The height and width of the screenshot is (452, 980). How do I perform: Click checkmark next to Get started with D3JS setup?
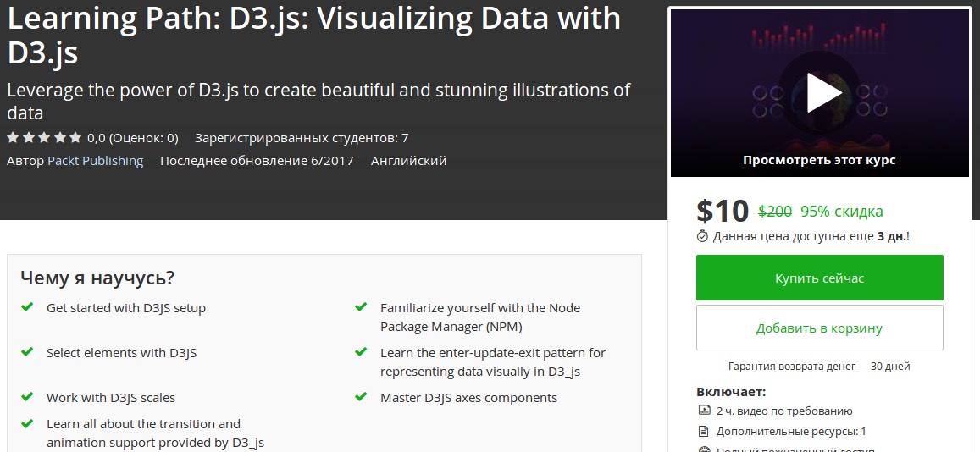[27, 307]
